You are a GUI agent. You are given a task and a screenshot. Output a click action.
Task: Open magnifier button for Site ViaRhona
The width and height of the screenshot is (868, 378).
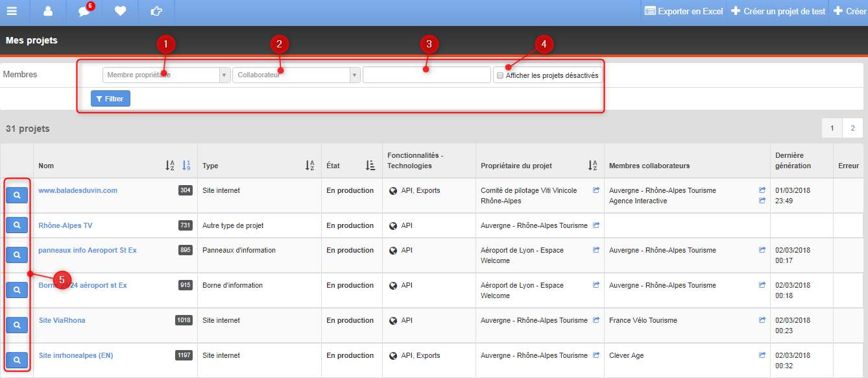pos(17,325)
